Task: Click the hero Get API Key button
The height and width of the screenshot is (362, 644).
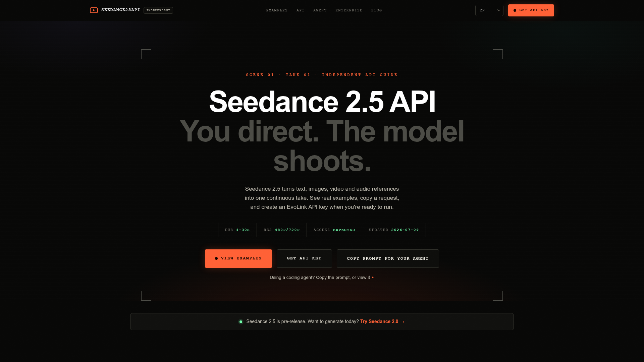Action: [x=304, y=258]
